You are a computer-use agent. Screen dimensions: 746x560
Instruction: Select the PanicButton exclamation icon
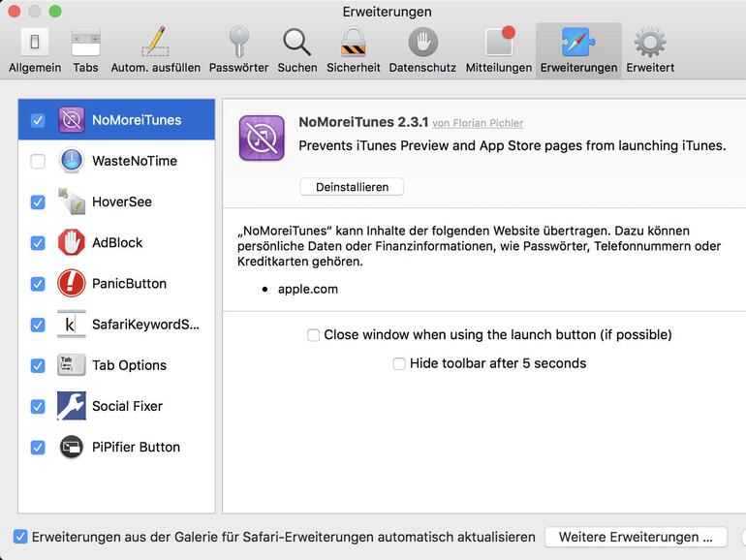tap(72, 283)
